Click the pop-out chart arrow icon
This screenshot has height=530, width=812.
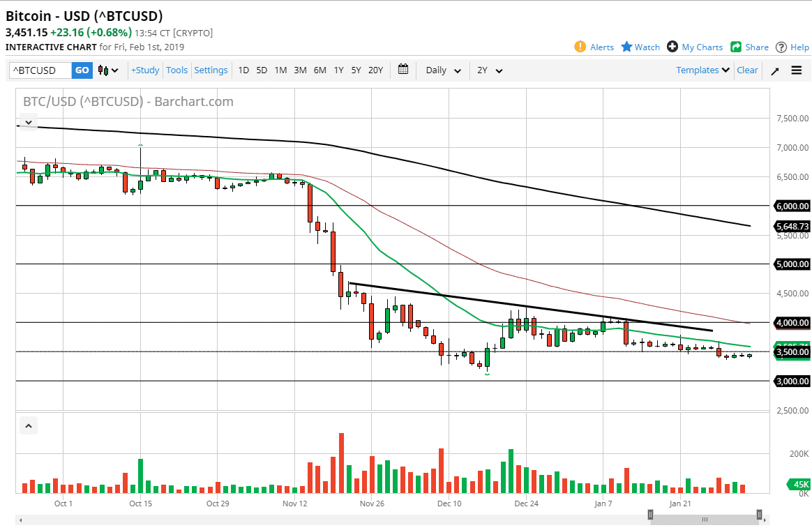774,70
